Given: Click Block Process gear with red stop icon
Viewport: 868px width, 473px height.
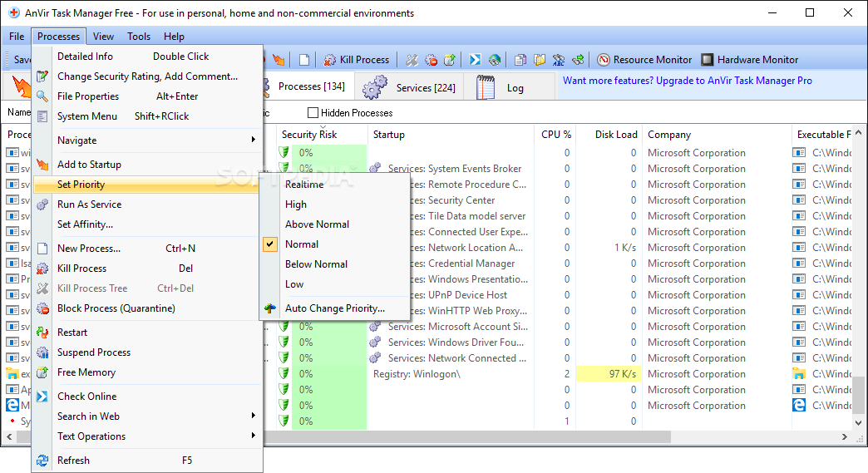Looking at the screenshot, I should pos(431,60).
